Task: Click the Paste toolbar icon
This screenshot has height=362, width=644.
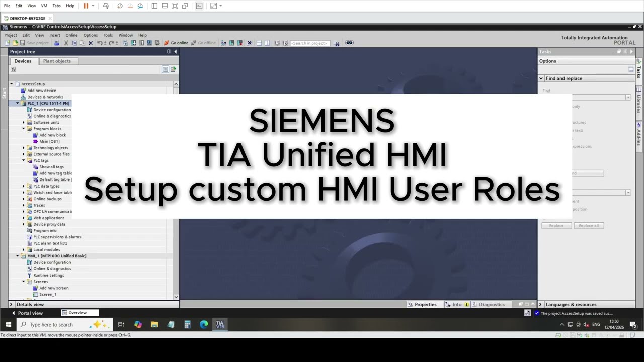Action: pos(83,43)
